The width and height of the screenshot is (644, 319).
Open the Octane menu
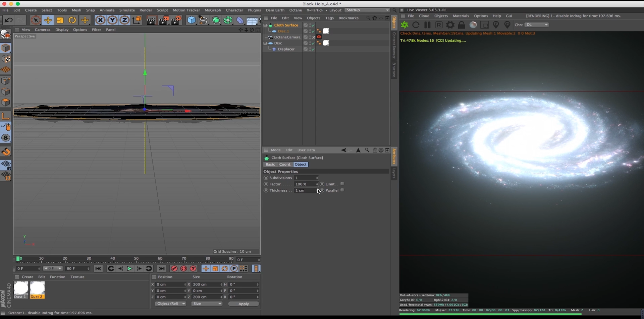[296, 10]
